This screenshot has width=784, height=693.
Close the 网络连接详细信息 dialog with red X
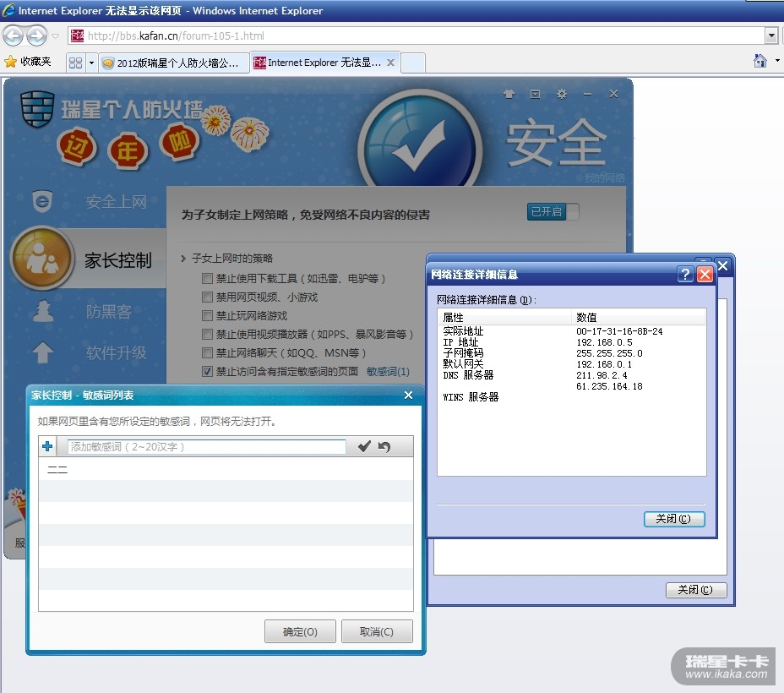pos(705,274)
